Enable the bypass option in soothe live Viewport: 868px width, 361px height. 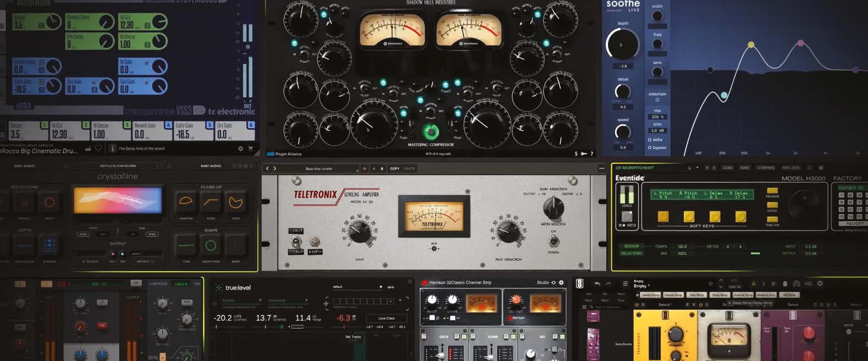pos(657,147)
